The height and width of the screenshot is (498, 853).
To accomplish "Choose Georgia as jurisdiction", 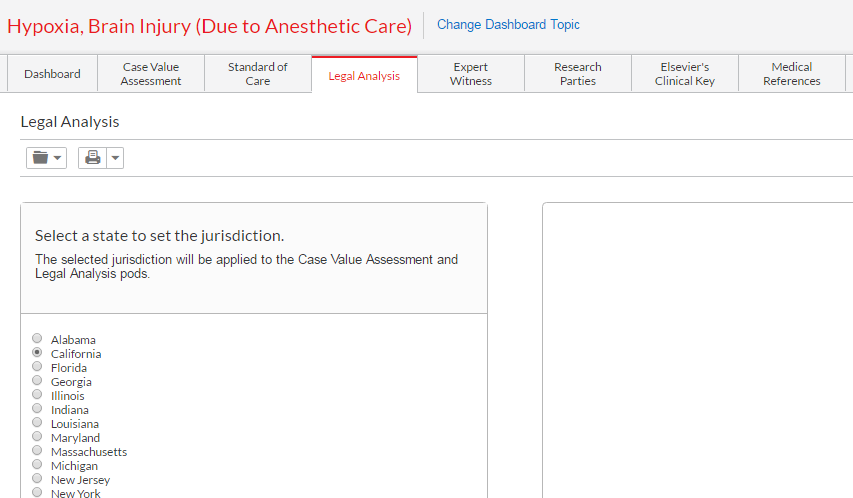I will pos(37,380).
